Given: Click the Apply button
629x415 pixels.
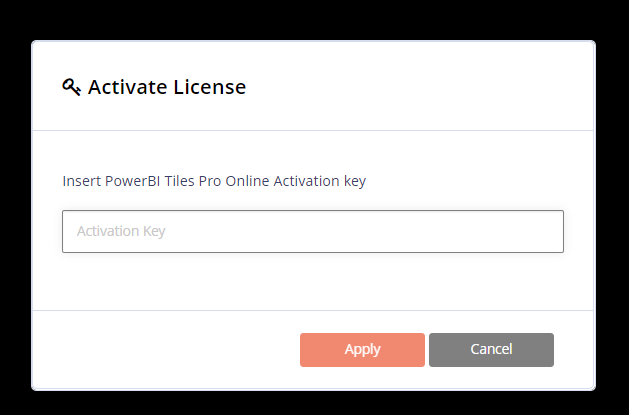Looking at the screenshot, I should tap(362, 349).
